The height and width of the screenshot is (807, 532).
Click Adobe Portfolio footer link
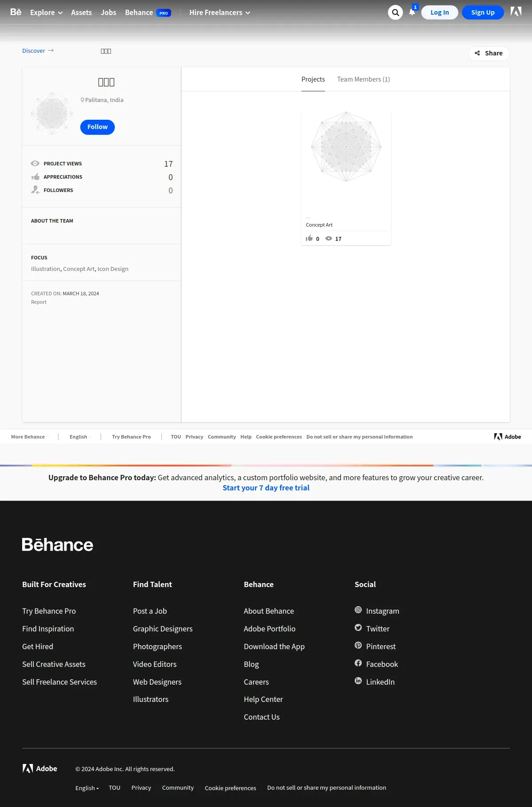(270, 629)
